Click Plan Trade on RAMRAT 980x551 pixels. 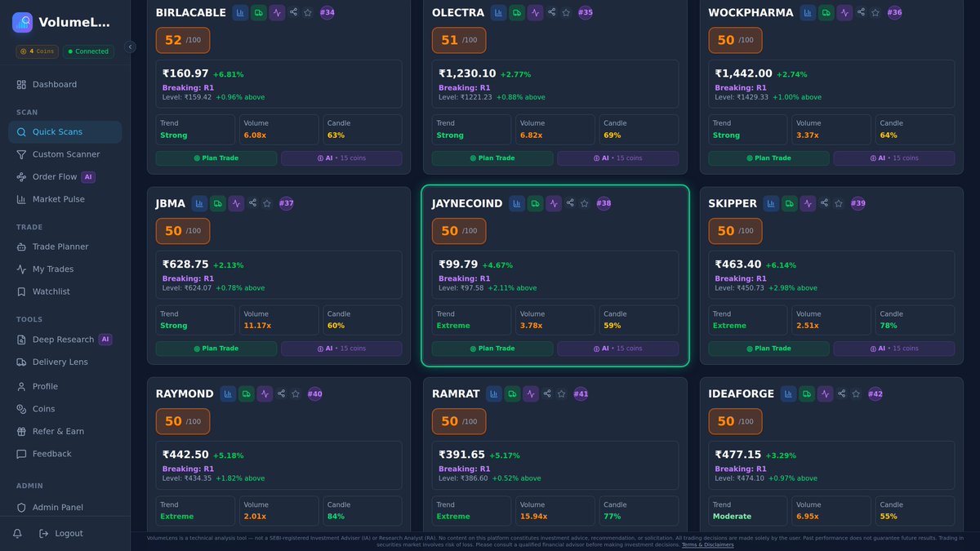492,540
